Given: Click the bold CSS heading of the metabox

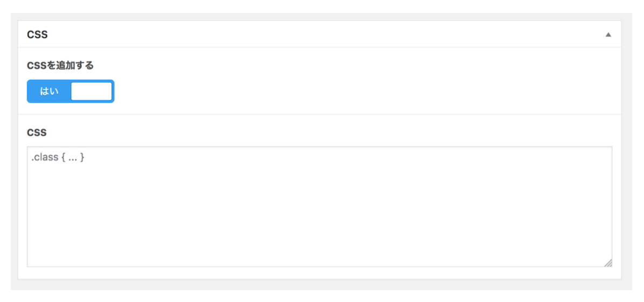Looking at the screenshot, I should coord(37,35).
